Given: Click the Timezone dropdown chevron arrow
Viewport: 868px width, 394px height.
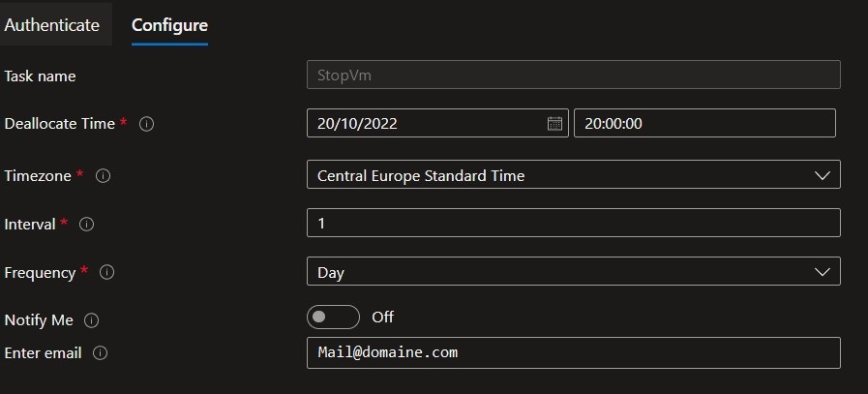Looking at the screenshot, I should 823,175.
